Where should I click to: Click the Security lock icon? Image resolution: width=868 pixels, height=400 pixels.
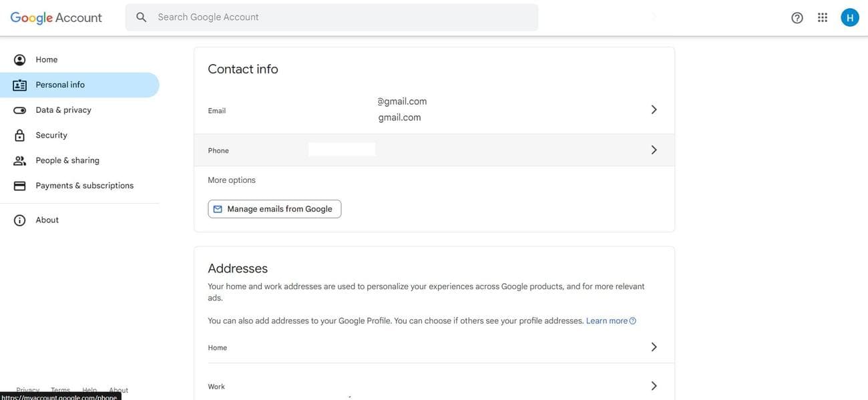[20, 136]
